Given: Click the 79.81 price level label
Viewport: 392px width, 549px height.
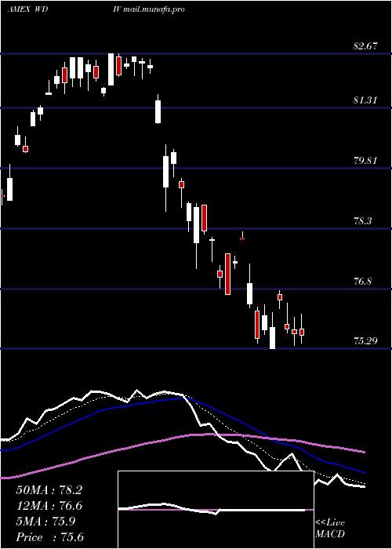Looking at the screenshot, I should click(365, 161).
